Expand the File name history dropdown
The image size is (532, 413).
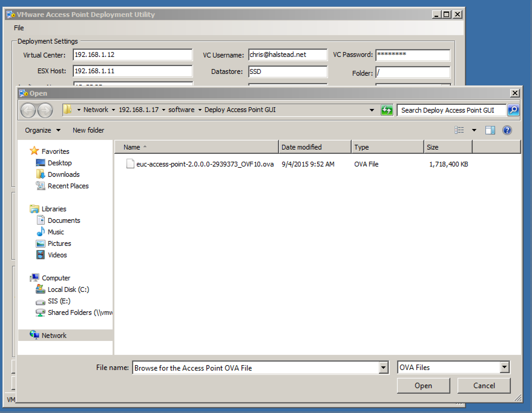383,368
